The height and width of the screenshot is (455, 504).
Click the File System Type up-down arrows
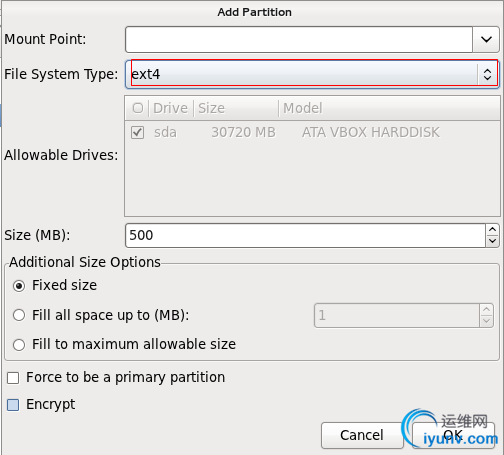pyautogui.click(x=487, y=74)
